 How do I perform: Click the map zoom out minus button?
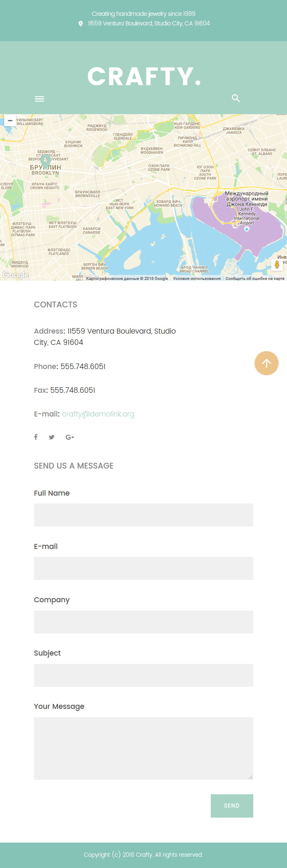10,120
